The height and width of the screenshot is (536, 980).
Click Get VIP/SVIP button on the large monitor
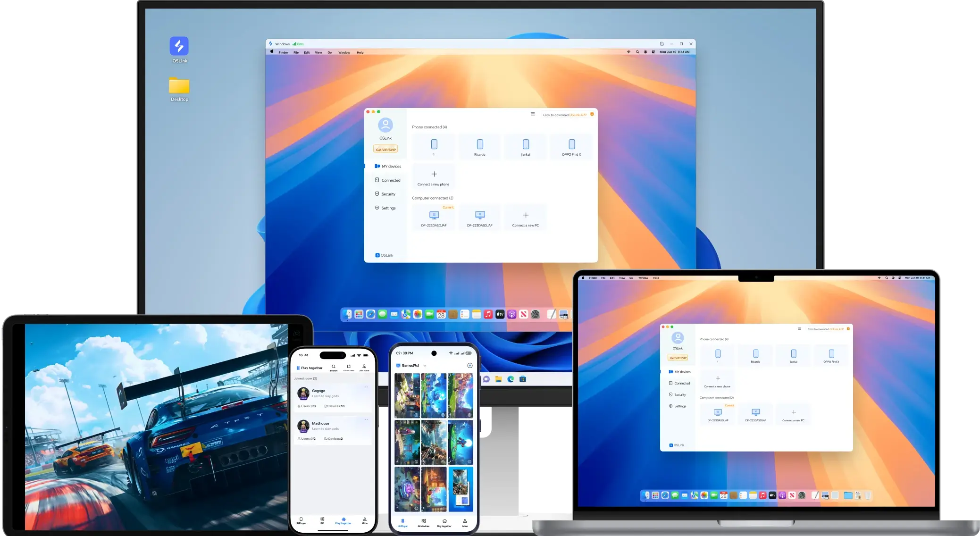point(385,150)
